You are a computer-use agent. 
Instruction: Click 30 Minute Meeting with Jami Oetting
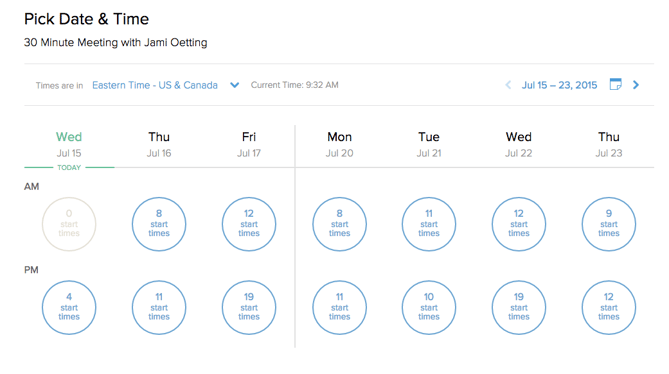point(116,43)
